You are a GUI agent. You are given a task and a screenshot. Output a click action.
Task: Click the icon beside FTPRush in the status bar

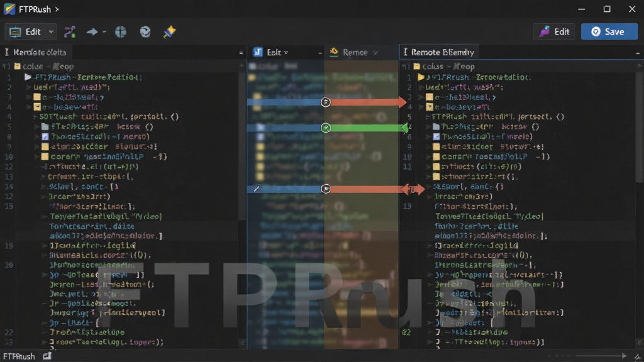pyautogui.click(x=47, y=356)
